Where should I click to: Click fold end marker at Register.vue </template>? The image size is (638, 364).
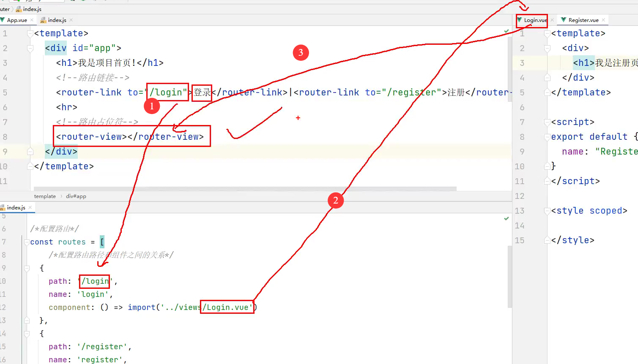tap(547, 92)
